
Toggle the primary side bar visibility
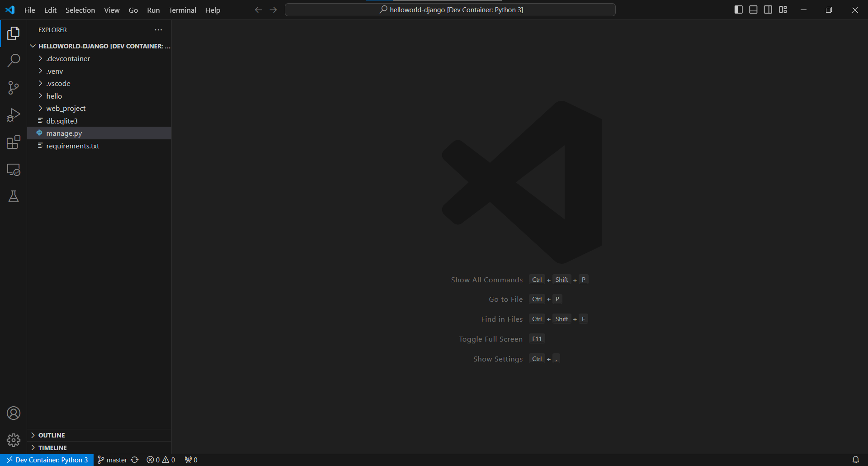coord(739,10)
